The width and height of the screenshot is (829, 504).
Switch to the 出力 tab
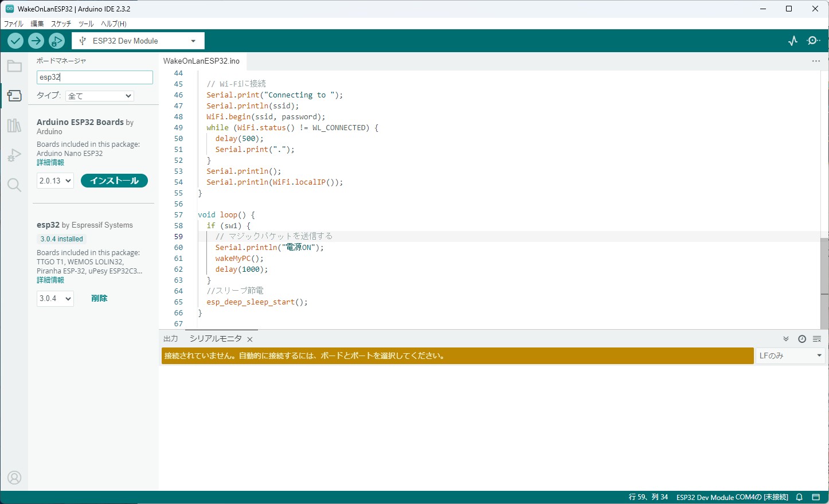171,339
